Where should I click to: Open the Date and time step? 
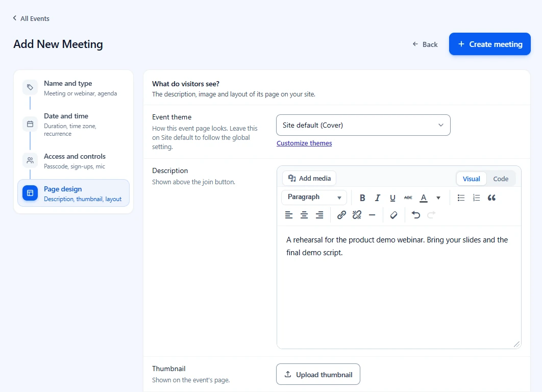tap(73, 125)
